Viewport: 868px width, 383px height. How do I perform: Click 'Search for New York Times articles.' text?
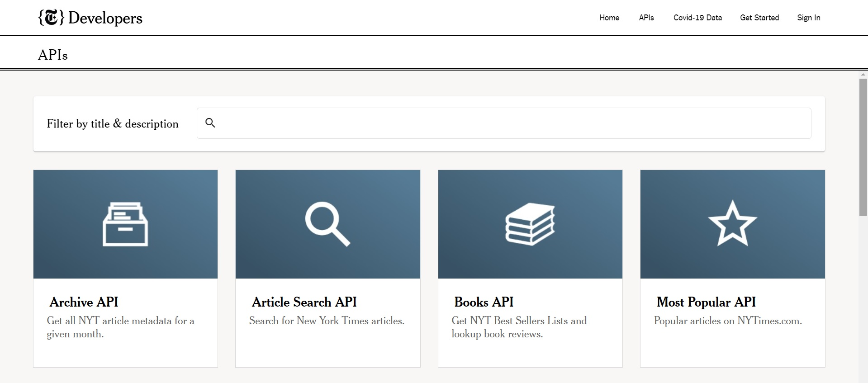[x=327, y=321]
